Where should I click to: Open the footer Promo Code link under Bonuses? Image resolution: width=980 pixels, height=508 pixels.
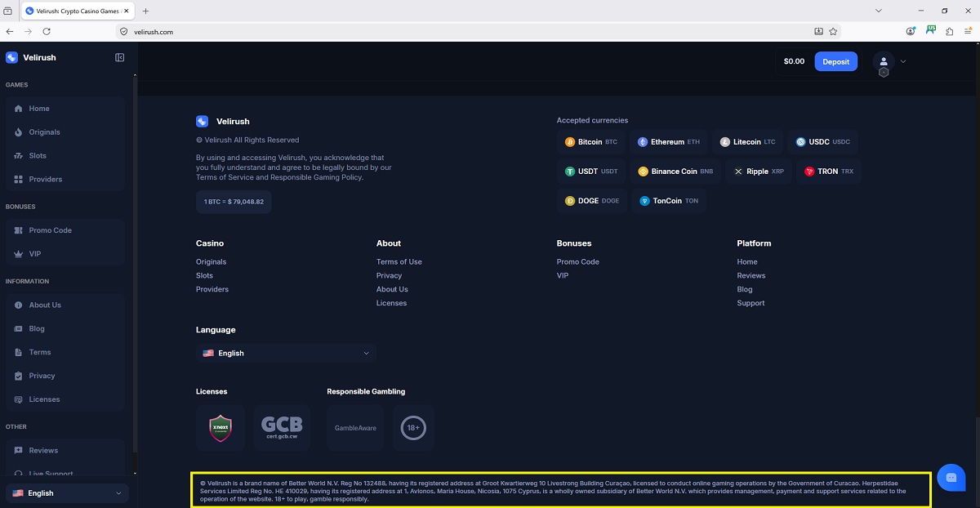578,262
